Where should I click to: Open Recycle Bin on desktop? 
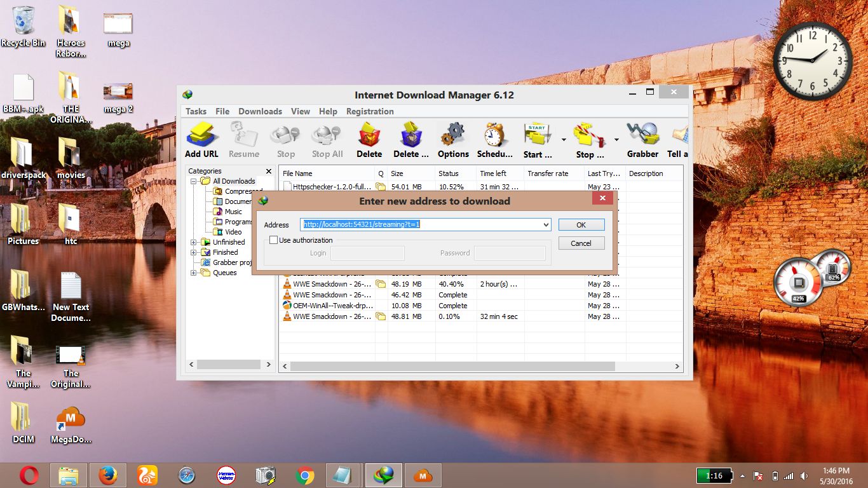pyautogui.click(x=24, y=27)
